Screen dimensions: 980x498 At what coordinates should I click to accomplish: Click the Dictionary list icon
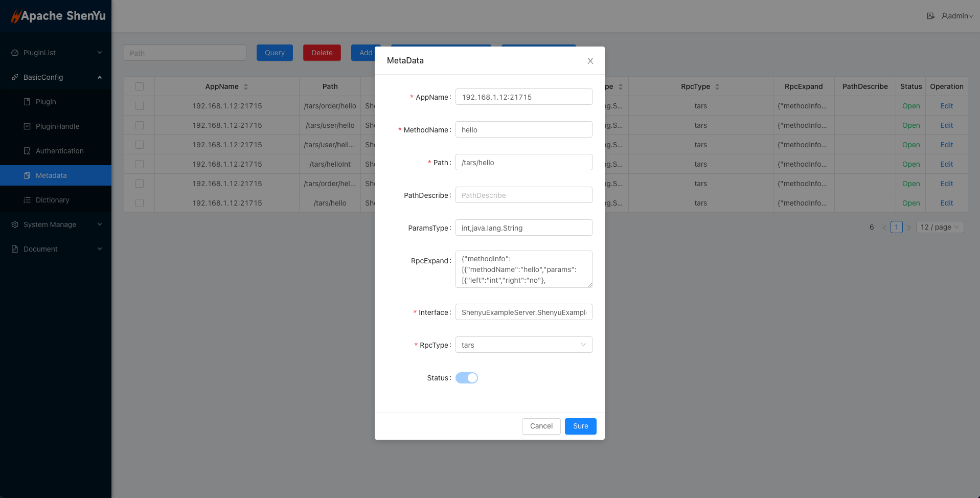[x=27, y=200]
